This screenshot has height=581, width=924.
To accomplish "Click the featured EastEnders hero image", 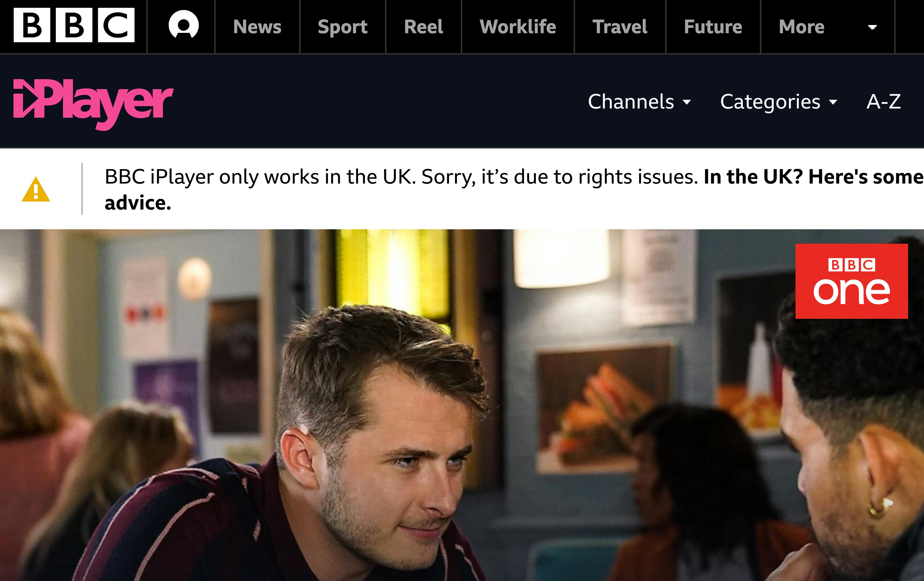I will pyautogui.click(x=462, y=405).
